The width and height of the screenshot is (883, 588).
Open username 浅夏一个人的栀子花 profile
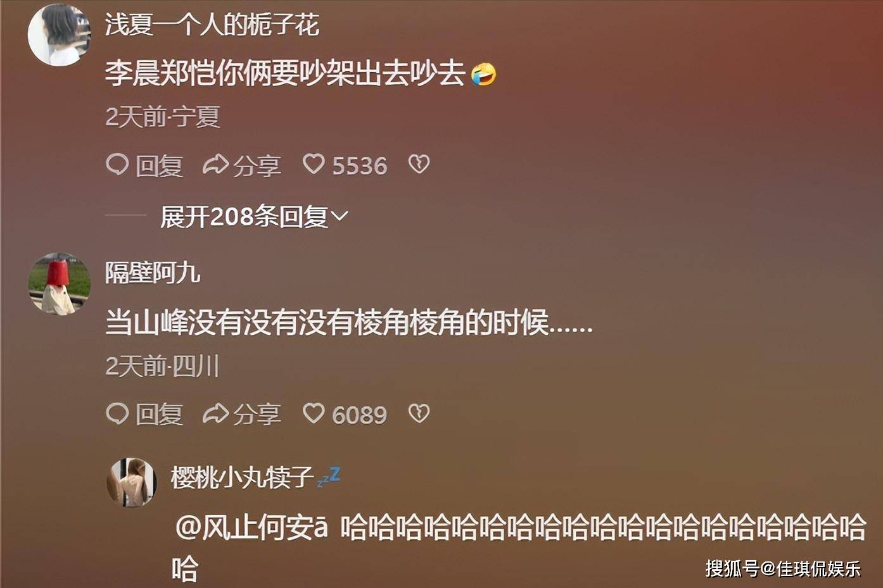tap(212, 25)
